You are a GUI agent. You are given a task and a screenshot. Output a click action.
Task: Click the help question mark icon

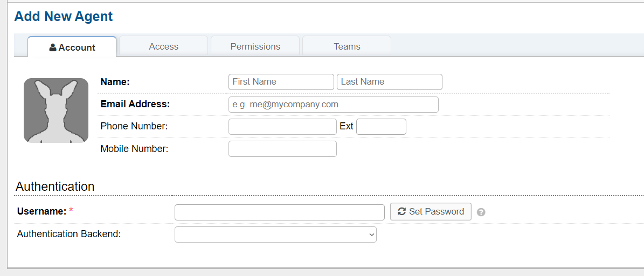coord(481,212)
